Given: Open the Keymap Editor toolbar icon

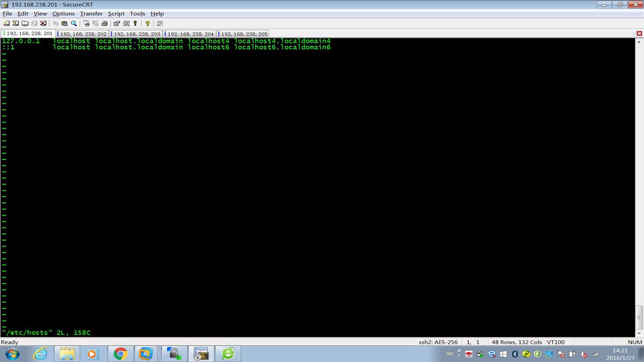Looking at the screenshot, I should click(x=126, y=24).
